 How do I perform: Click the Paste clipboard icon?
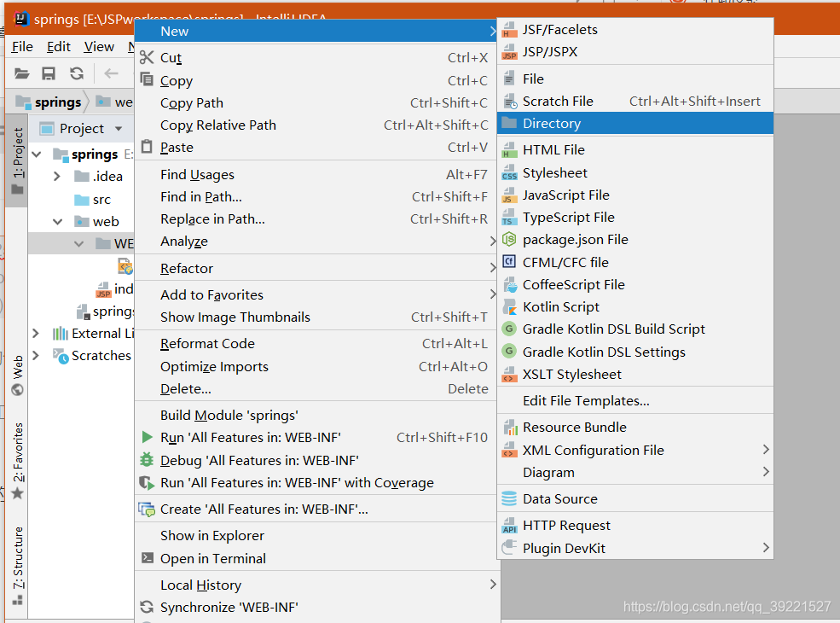pos(147,147)
